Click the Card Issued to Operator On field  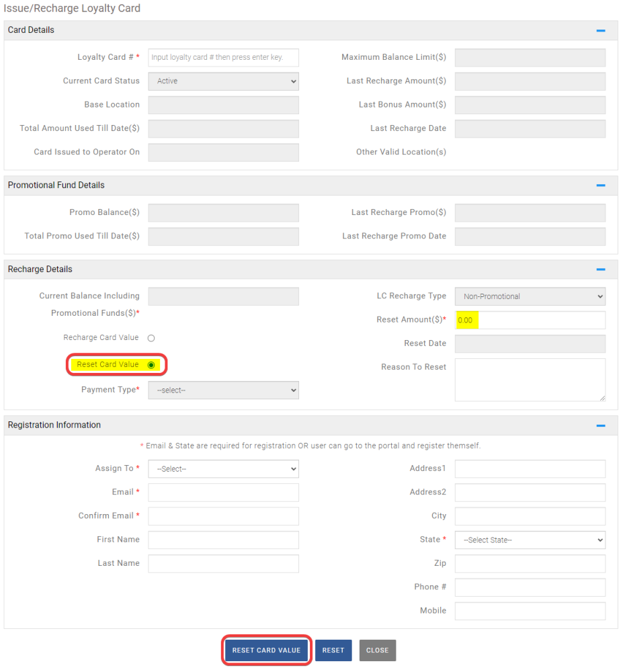[223, 152]
